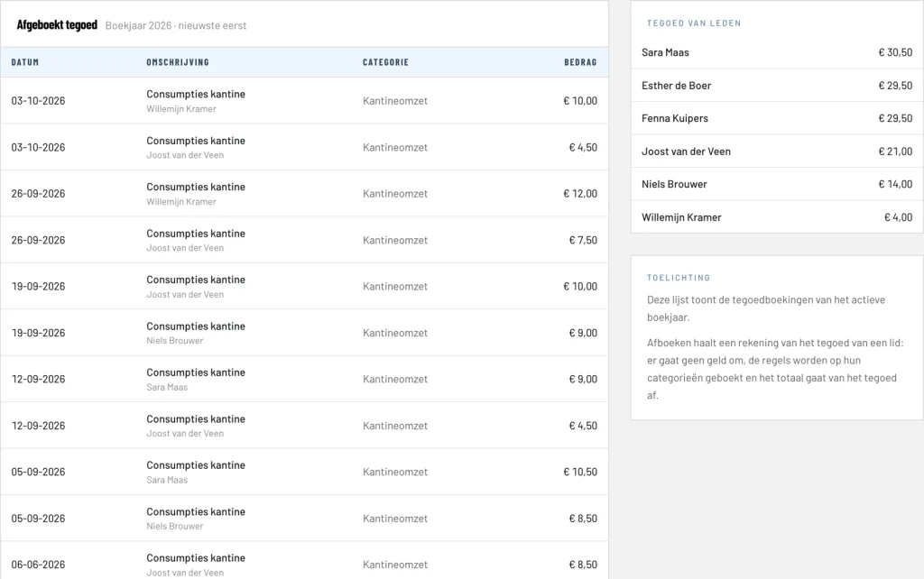Click Willemijn Kramer's name in the 03-10-2026 row
The image size is (924, 579).
[180, 109]
